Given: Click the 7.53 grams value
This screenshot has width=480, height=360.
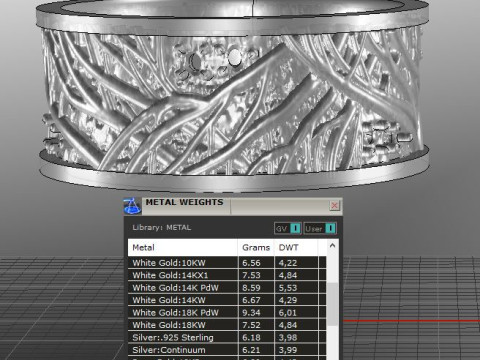Looking at the screenshot, I should [251, 275].
